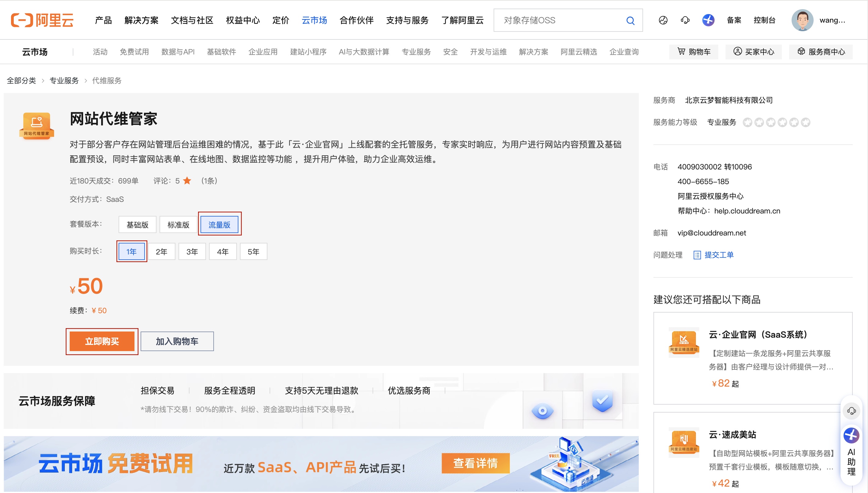Open the 权益中心 top menu
Viewport: 868px width, 493px height.
click(x=243, y=20)
